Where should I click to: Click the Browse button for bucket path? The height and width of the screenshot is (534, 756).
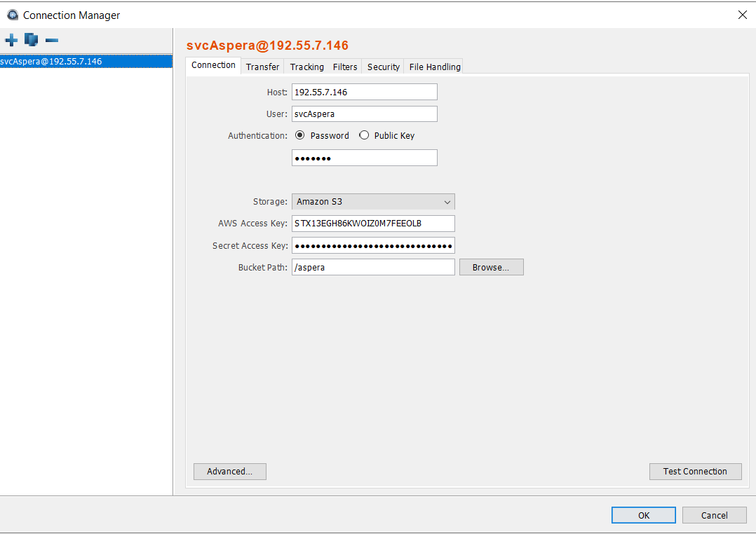[x=491, y=267]
